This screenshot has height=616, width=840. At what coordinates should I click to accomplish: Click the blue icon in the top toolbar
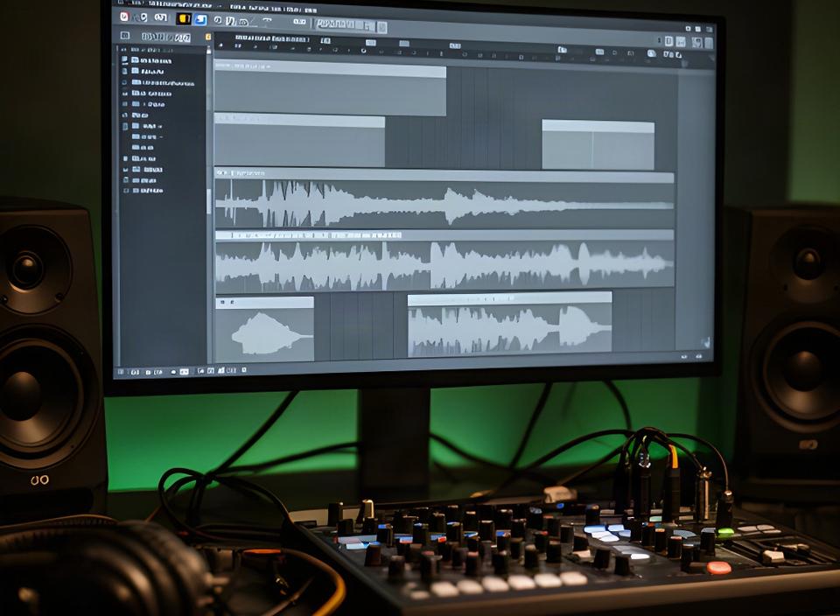coord(200,20)
